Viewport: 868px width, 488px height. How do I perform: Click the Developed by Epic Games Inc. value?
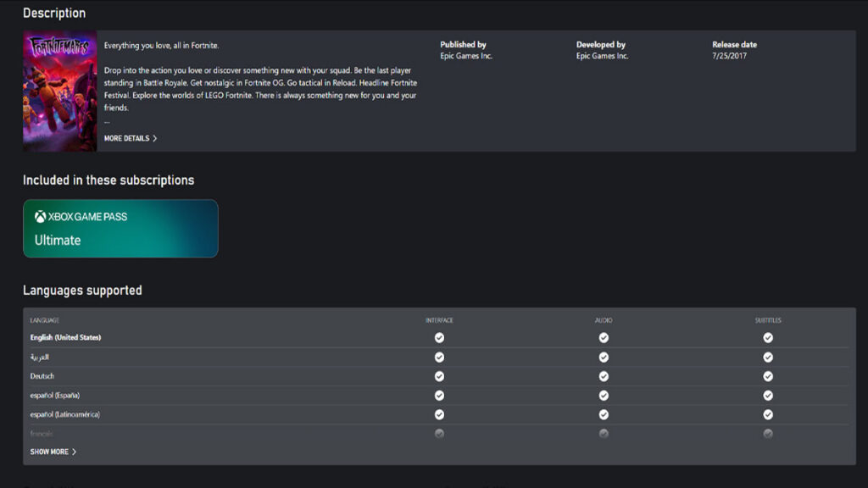coord(603,56)
